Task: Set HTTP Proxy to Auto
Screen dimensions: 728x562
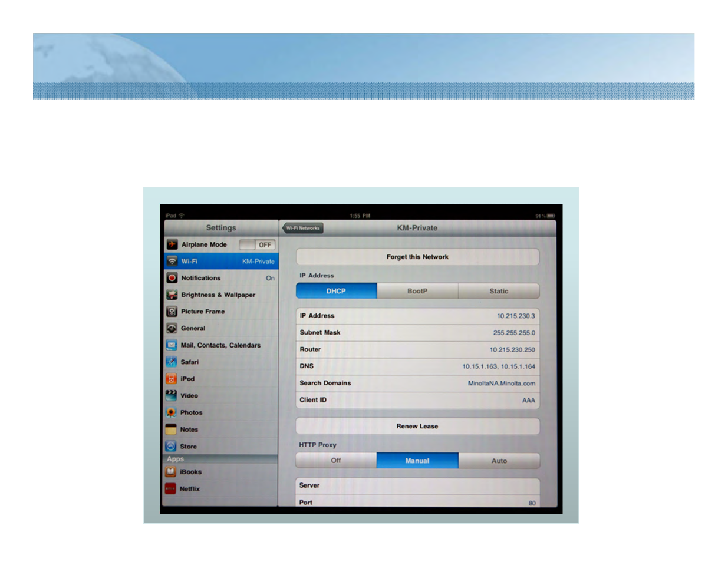Action: 499,461
